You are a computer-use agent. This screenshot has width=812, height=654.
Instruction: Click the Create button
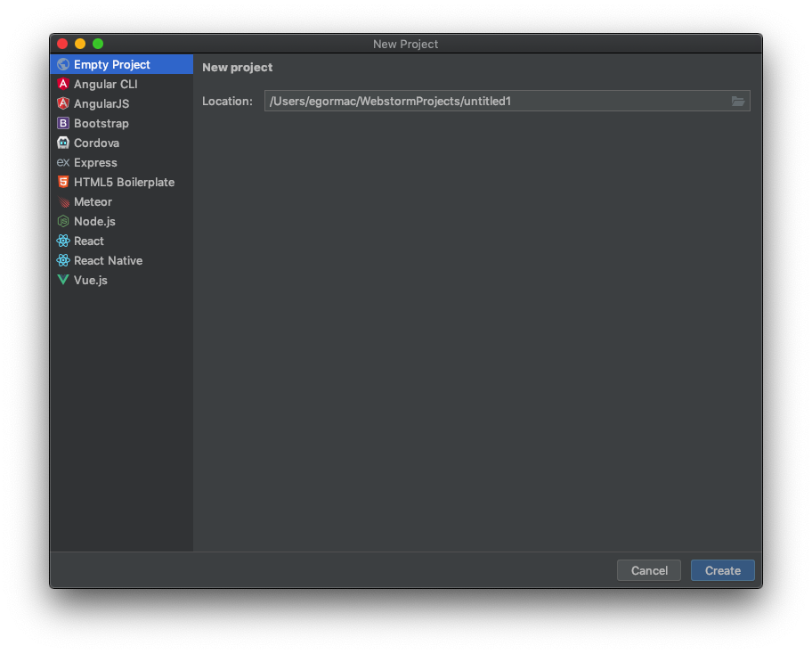coord(722,570)
